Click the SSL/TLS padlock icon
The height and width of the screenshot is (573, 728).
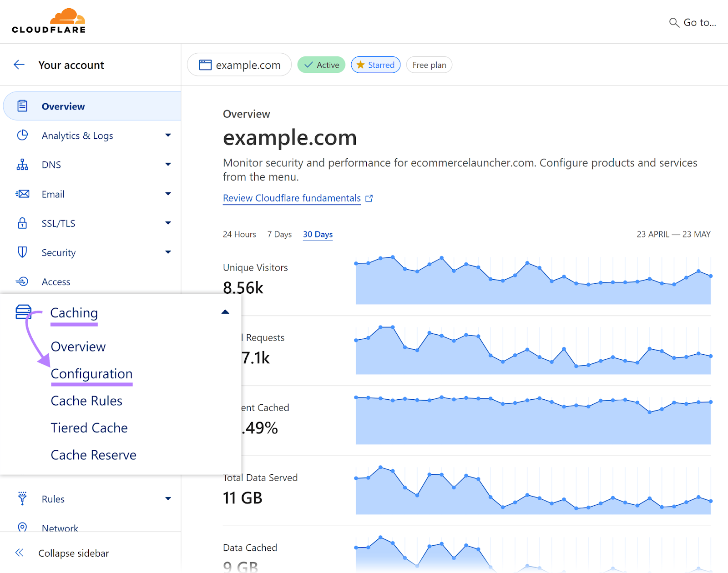(22, 223)
